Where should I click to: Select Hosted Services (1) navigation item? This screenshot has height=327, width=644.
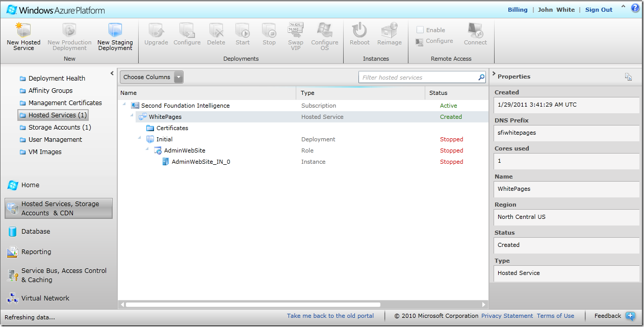(53, 115)
